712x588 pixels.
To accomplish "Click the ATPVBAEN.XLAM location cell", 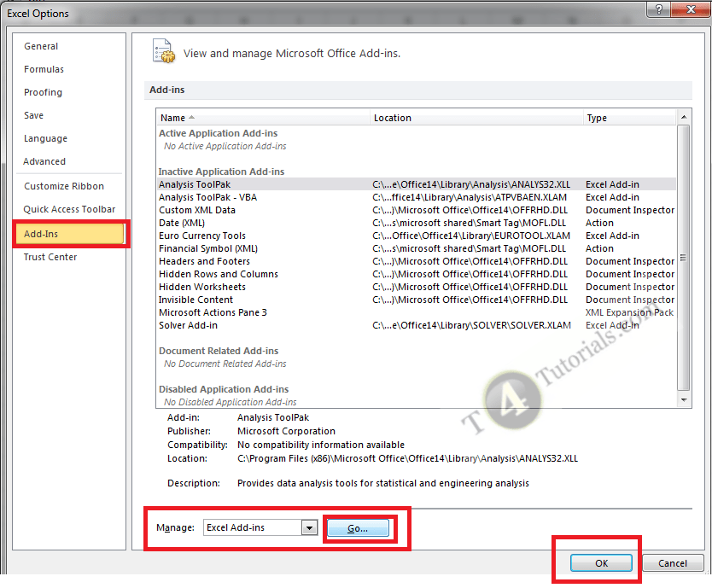I will [470, 197].
